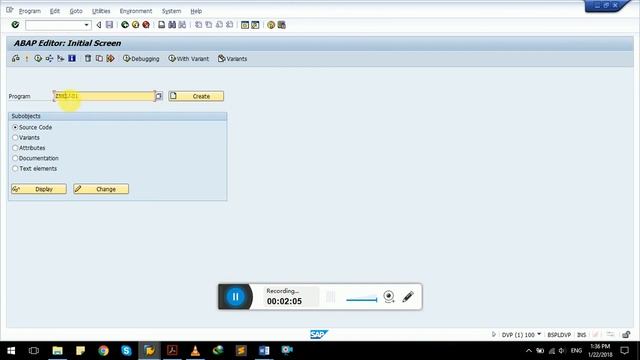Open File Explorer from the taskbar
Screen dimensions: 640x360
tap(58, 351)
